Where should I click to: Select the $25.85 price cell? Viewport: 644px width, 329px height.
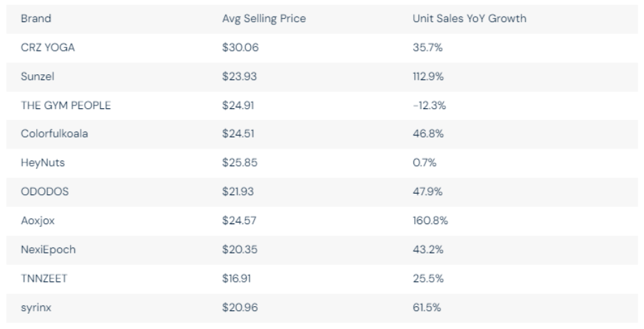coord(238,163)
